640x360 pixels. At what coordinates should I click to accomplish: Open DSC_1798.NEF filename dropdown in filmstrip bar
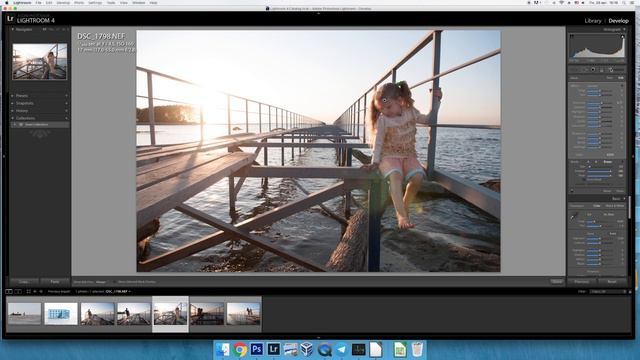118,291
